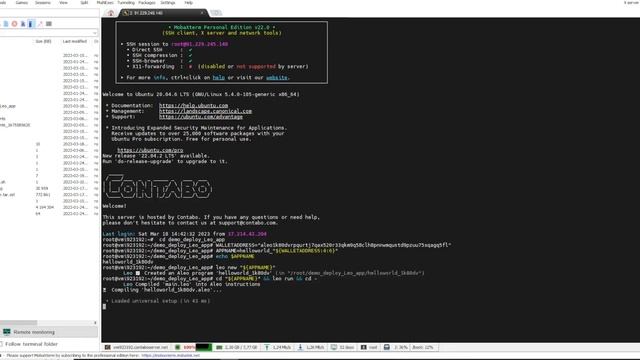The width and height of the screenshot is (640, 360).
Task: Open the Sessions menu
Action: click(43, 2)
